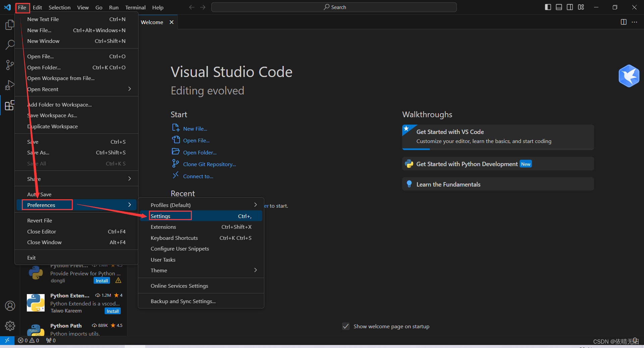This screenshot has width=644, height=348.
Task: Go forward with the navigation arrow
Action: [203, 7]
